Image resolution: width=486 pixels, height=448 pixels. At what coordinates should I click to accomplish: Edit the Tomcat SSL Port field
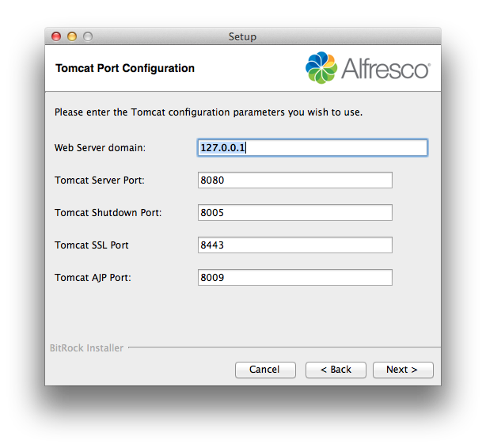pyautogui.click(x=294, y=245)
